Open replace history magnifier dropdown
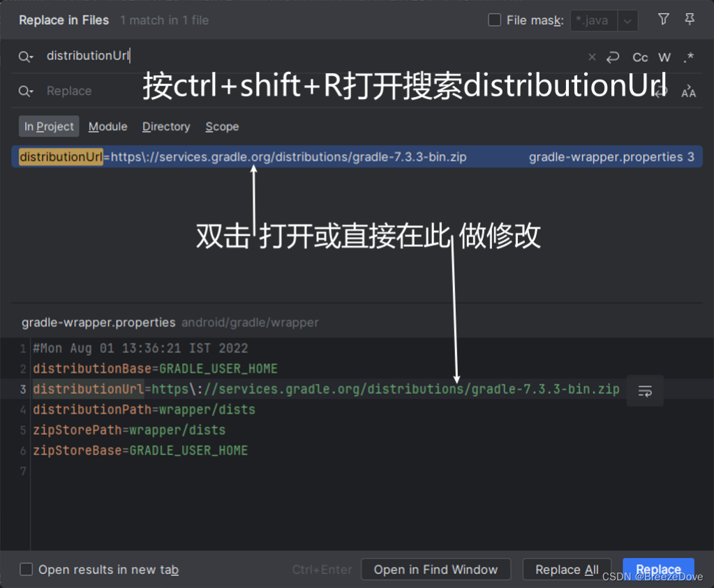 (26, 91)
